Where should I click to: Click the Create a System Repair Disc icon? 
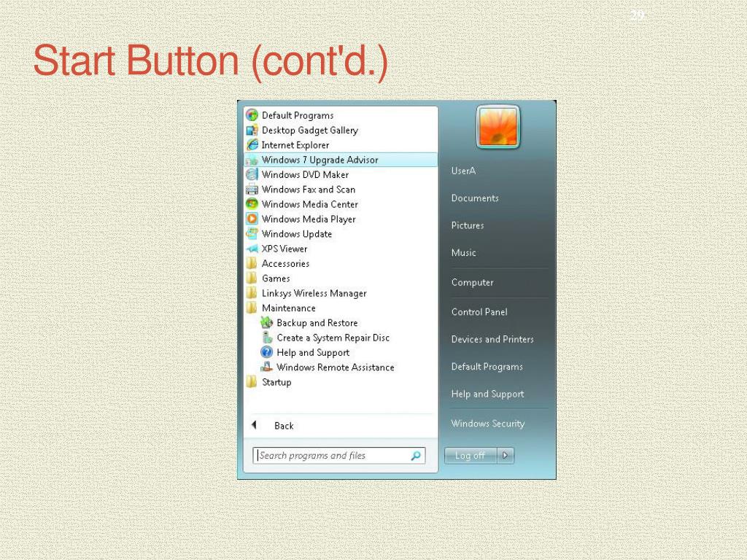point(267,338)
